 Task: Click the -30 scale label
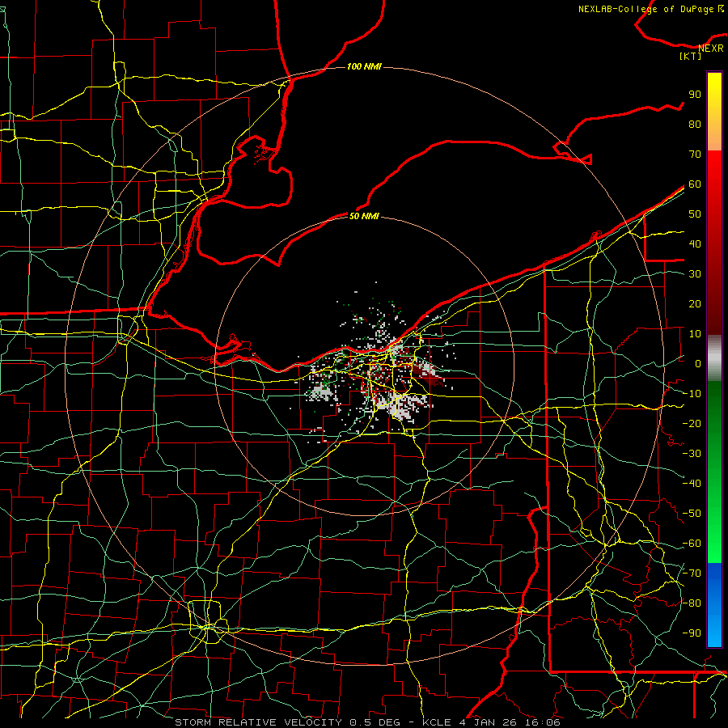pyautogui.click(x=692, y=454)
